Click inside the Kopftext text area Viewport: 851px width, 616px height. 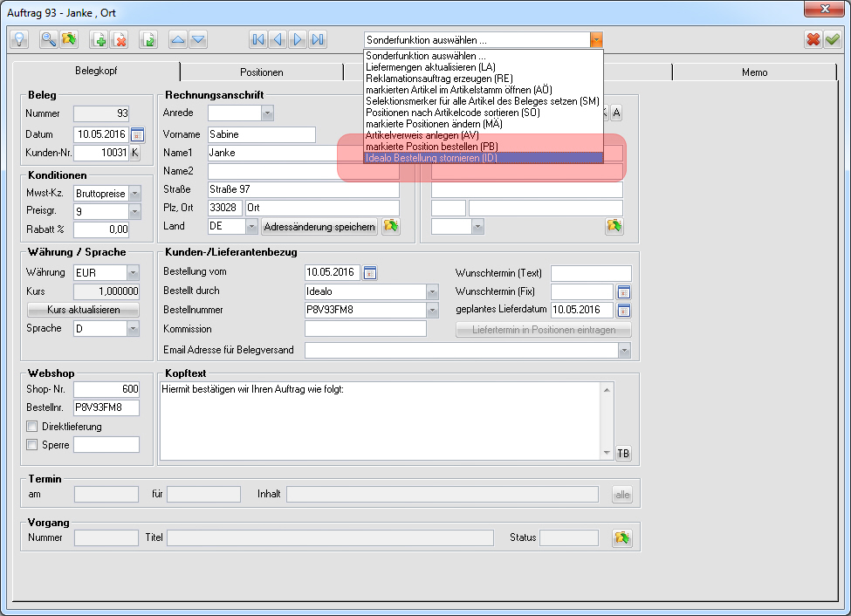coord(380,421)
